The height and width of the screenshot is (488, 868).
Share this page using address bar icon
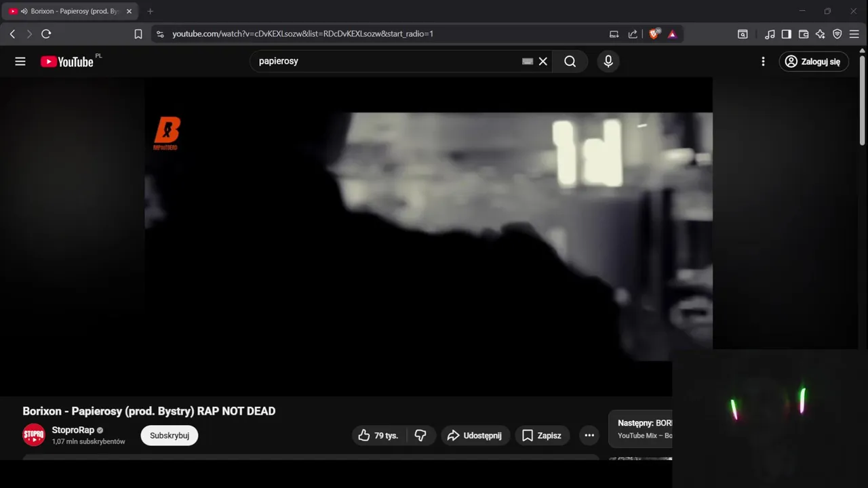(633, 34)
